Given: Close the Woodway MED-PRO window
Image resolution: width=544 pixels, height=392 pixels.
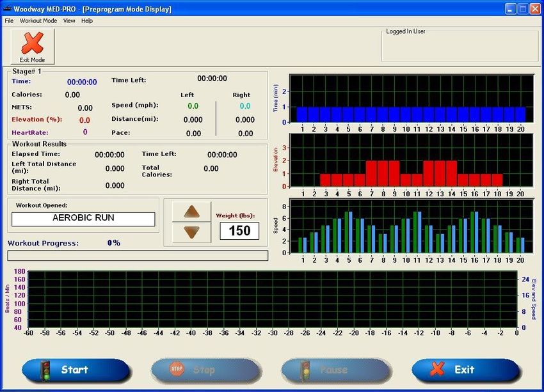Looking at the screenshot, I should (535, 9).
